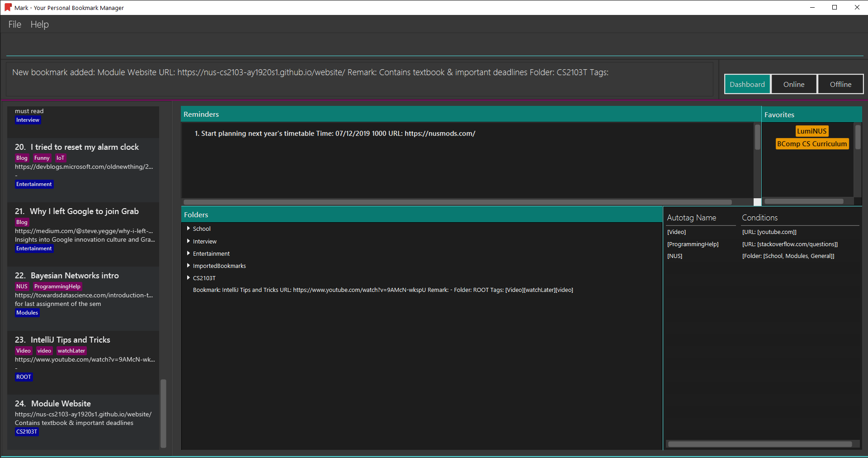
Task: Click the CS2103T folder label on bookmark 24
Action: click(27, 432)
